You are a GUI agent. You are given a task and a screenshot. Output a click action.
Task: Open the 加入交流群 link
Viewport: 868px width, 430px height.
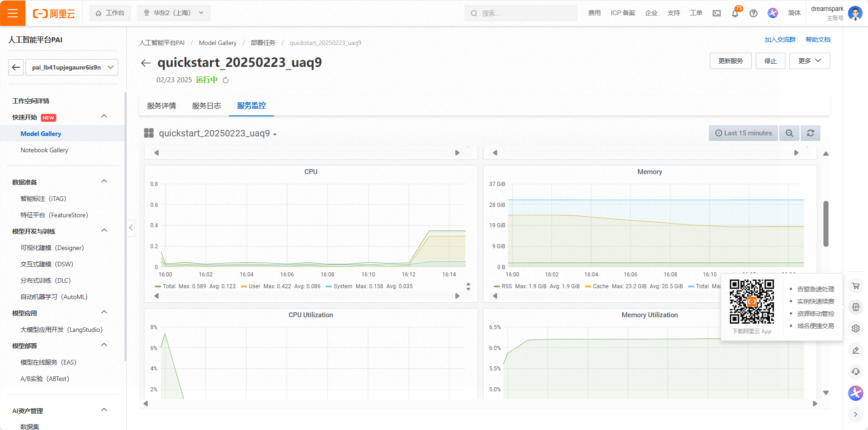click(x=780, y=40)
